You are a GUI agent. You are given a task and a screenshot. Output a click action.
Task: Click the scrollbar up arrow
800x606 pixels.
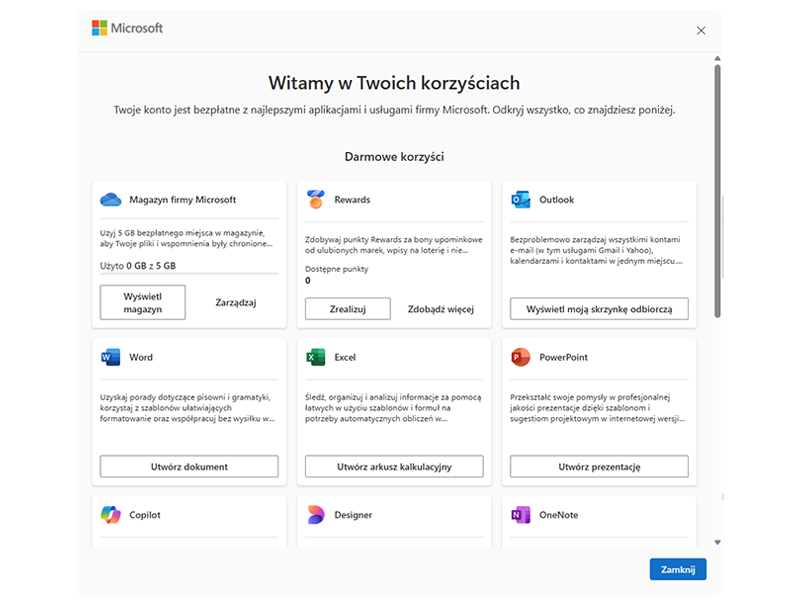[717, 58]
